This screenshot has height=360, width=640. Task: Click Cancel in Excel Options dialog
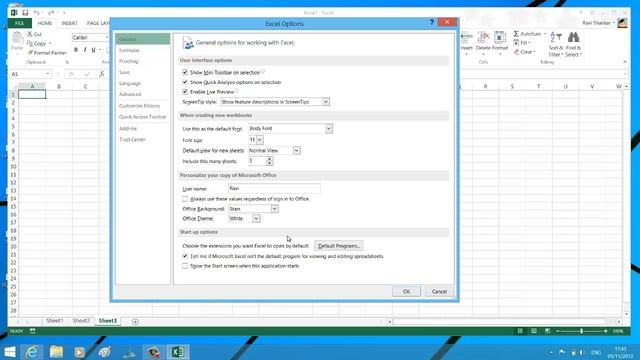pos(439,291)
